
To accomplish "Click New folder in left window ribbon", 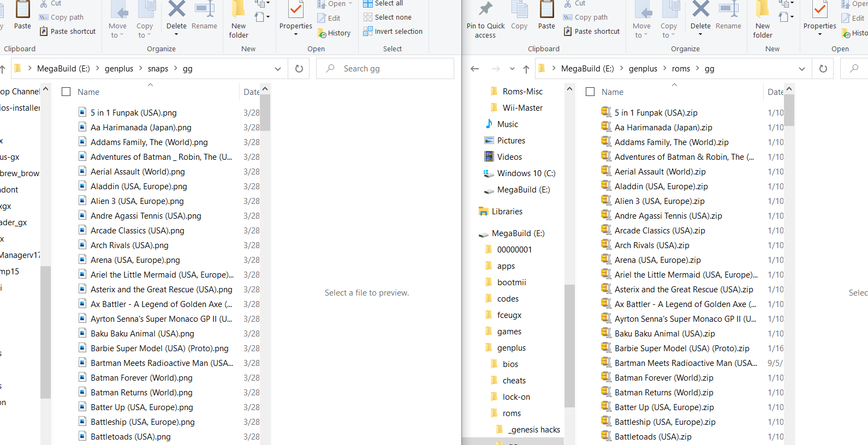I will [239, 20].
